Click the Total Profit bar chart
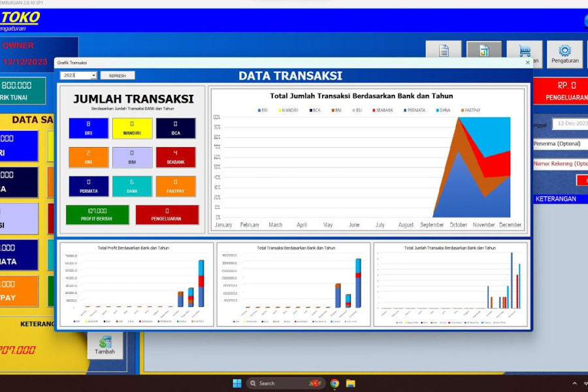Image resolution: width=588 pixels, height=392 pixels. 137,284
